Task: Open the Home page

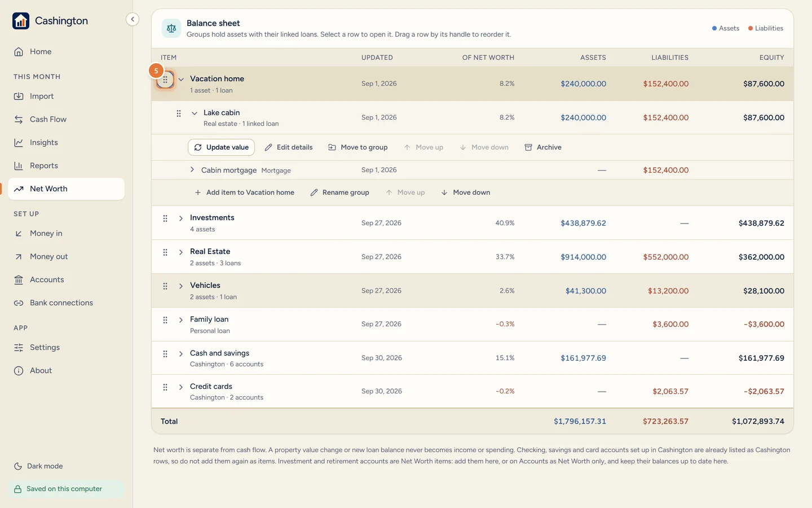Action: 67,51
